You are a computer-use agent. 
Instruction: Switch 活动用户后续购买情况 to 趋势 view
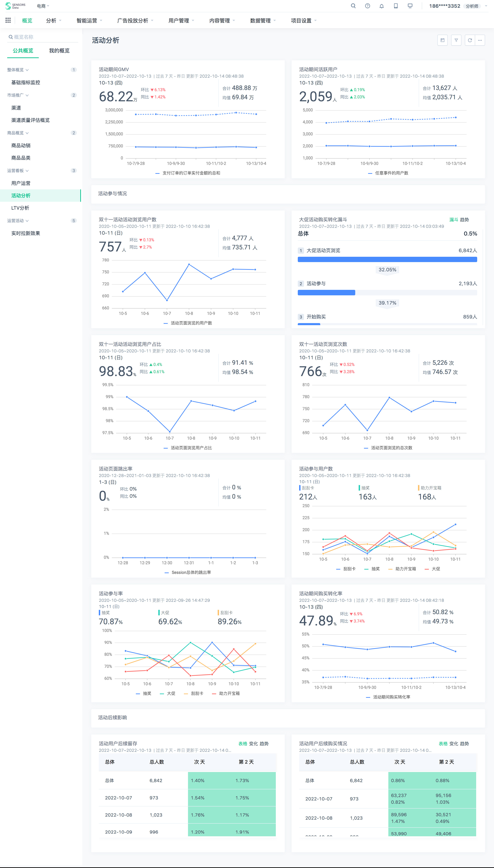click(464, 744)
